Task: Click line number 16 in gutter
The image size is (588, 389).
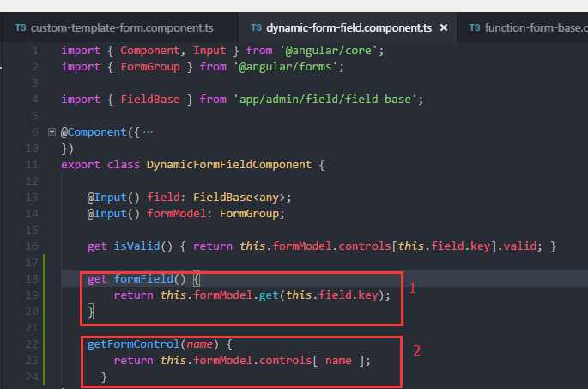Action: tap(33, 246)
